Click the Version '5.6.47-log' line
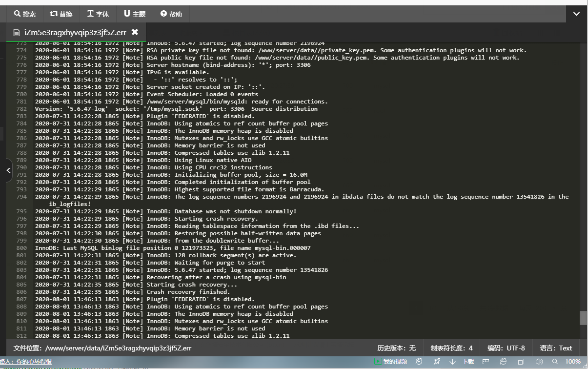588x369 pixels. [176, 109]
